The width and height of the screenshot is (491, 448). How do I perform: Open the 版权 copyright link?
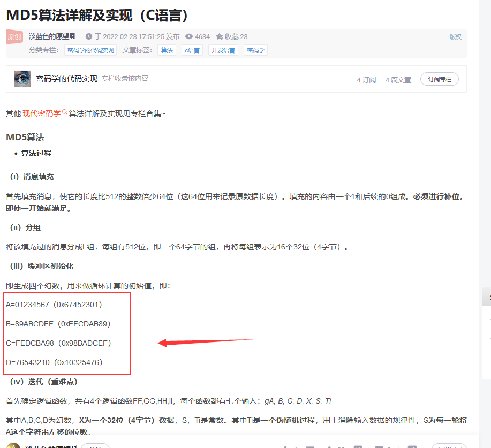[x=455, y=37]
